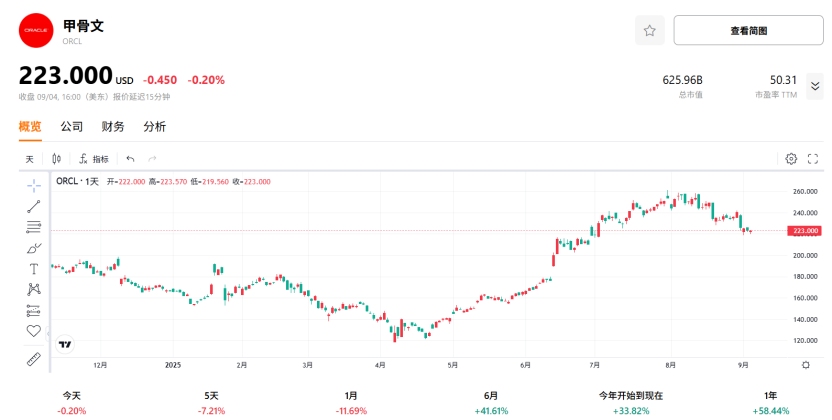Screen dimensions: 832x420
Task: Select the crosshair cursor tool
Action: pyautogui.click(x=33, y=185)
